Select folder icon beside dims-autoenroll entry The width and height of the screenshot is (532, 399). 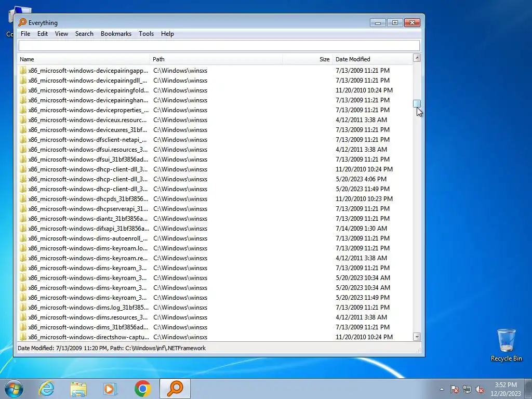click(23, 238)
